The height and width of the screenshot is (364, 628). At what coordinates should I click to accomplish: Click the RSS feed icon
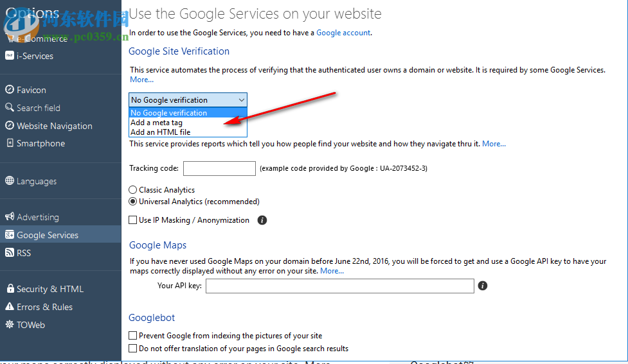[9, 252]
